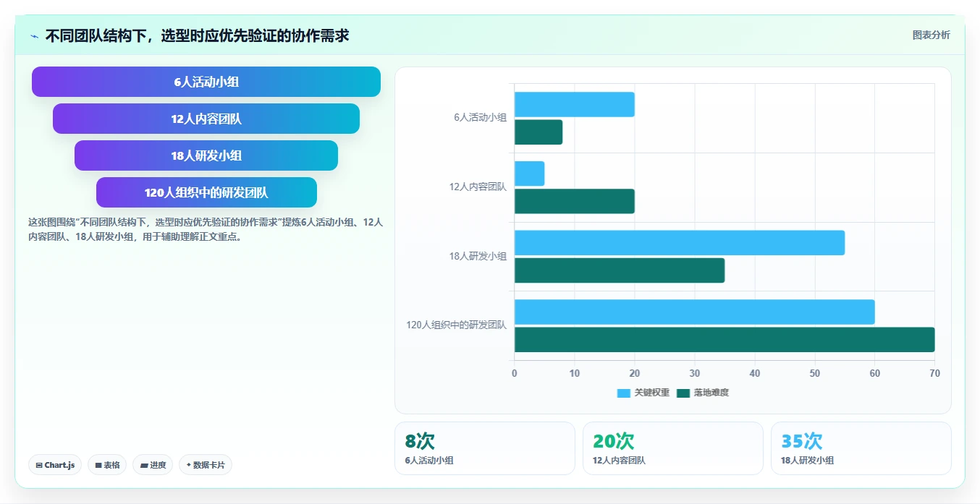The width and height of the screenshot is (980, 504).
Task: Click the 8次 data card
Action: point(485,448)
